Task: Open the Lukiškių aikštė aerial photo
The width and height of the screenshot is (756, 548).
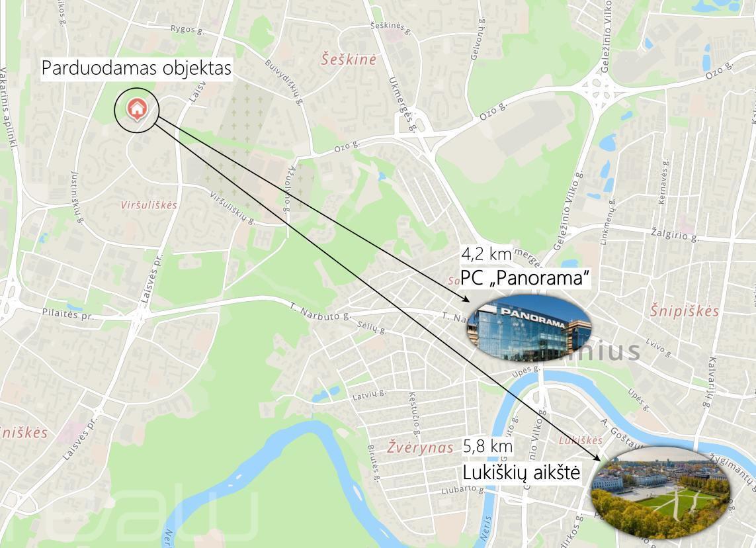Action: pos(661,492)
